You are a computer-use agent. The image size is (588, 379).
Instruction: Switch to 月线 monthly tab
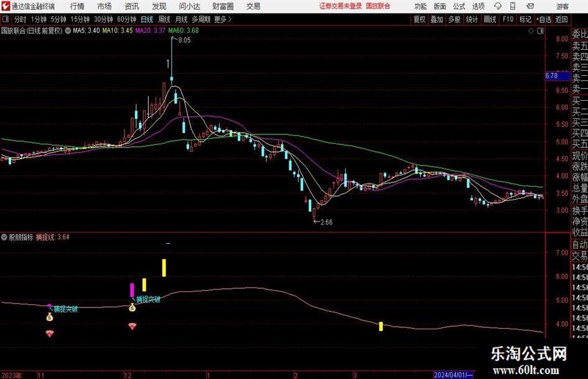click(x=182, y=19)
